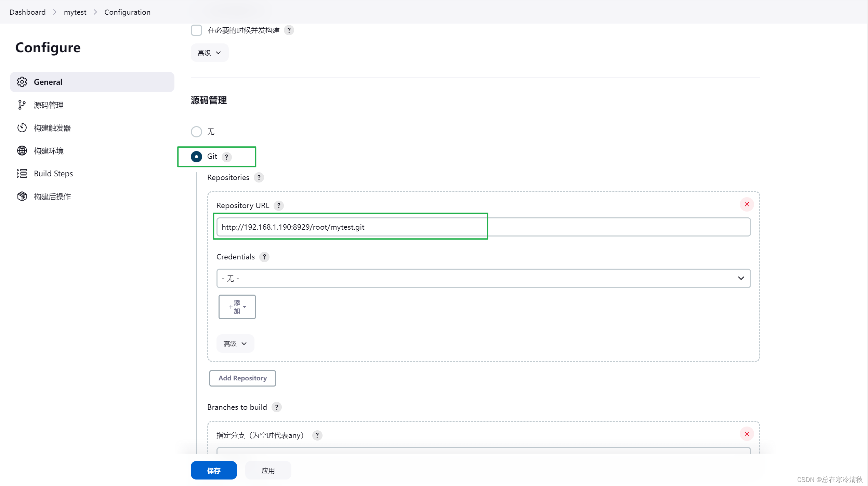The width and height of the screenshot is (868, 486).
Task: Click the 构建触发器 icon
Action: pos(22,127)
